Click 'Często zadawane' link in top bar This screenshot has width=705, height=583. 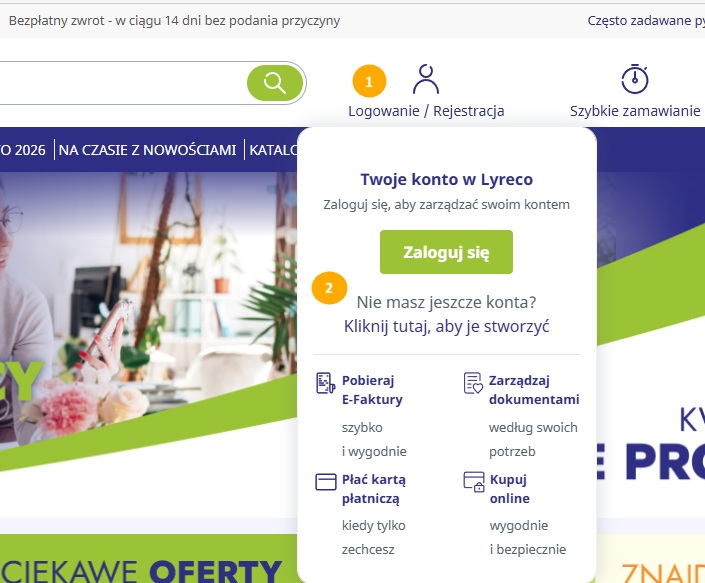(646, 21)
